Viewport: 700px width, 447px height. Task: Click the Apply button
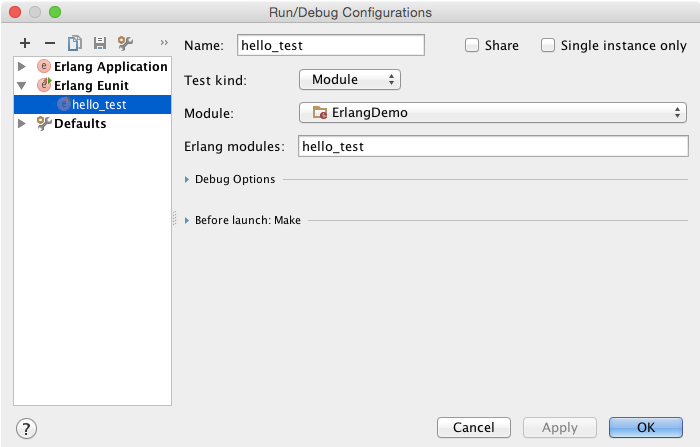click(560, 427)
